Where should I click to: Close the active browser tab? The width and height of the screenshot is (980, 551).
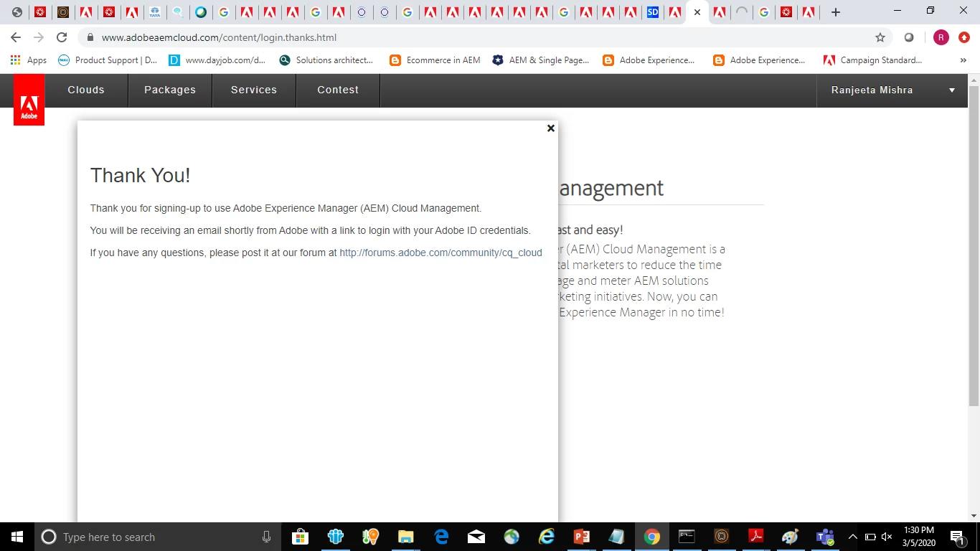coord(697,12)
